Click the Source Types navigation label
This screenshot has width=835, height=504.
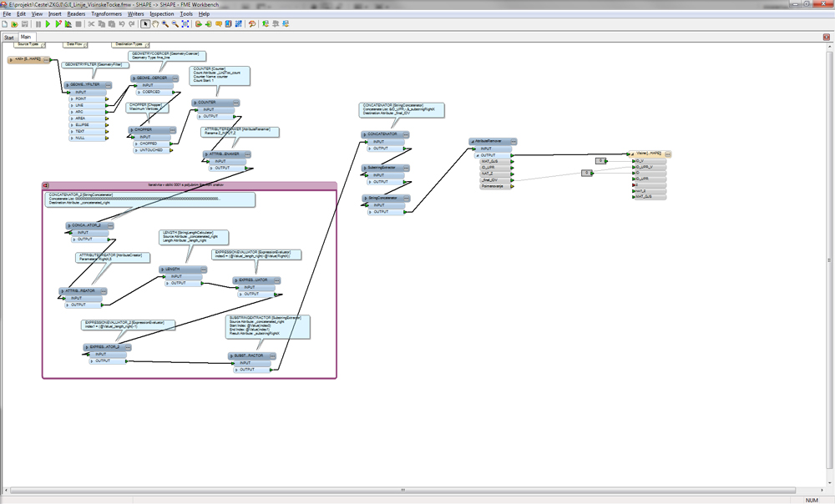coord(28,44)
